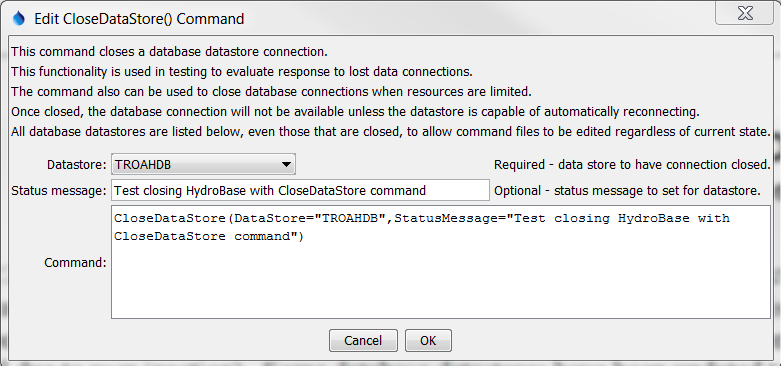Select the 'Command:' field label

coord(75,262)
